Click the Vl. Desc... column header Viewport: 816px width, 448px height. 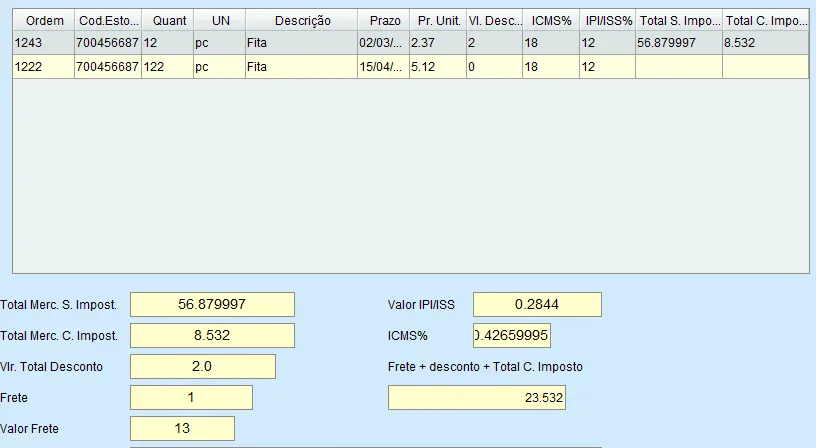click(495, 21)
